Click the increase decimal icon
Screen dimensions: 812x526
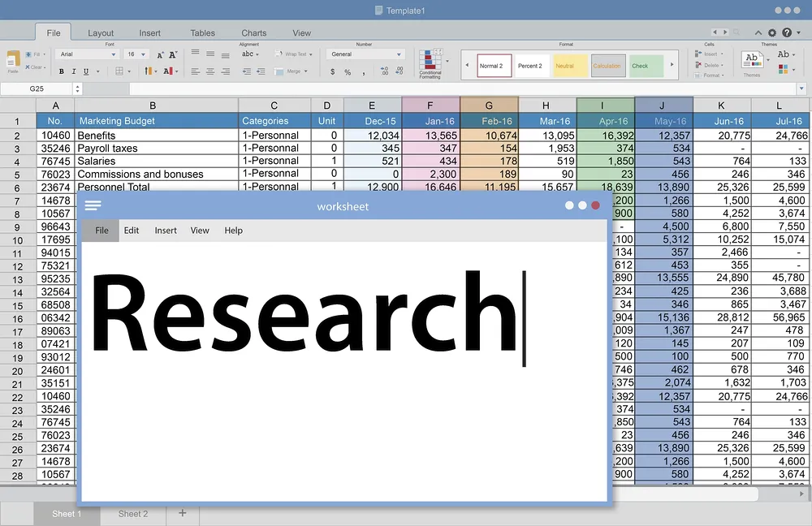[x=385, y=71]
